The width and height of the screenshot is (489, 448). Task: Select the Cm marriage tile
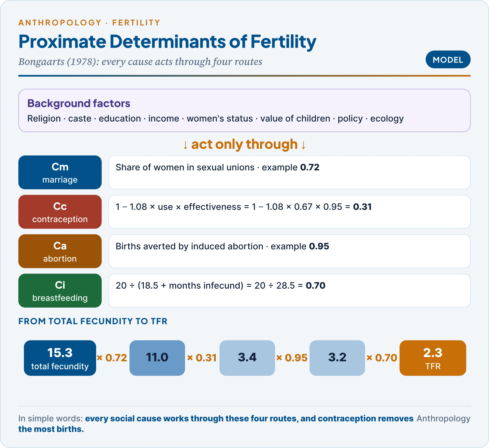[60, 172]
